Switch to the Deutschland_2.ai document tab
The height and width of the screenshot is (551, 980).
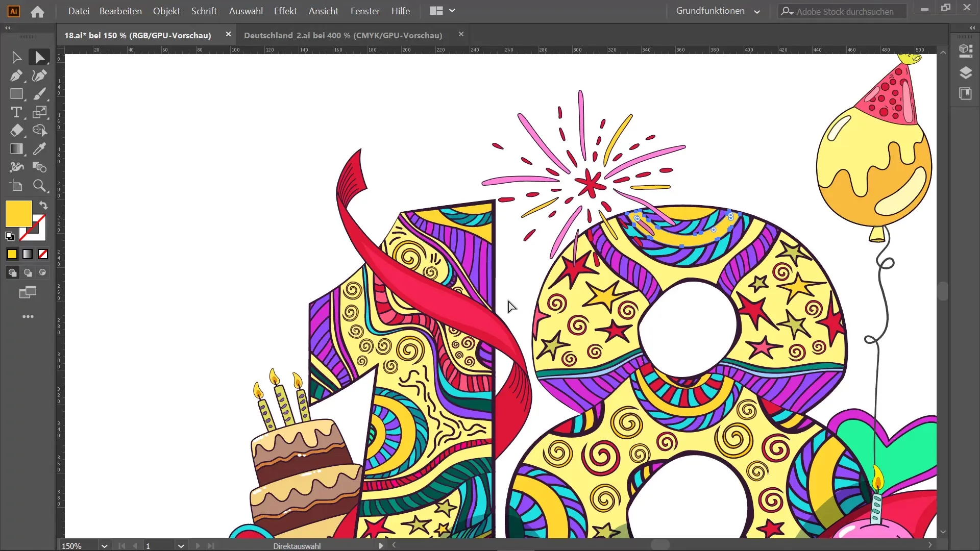343,35
